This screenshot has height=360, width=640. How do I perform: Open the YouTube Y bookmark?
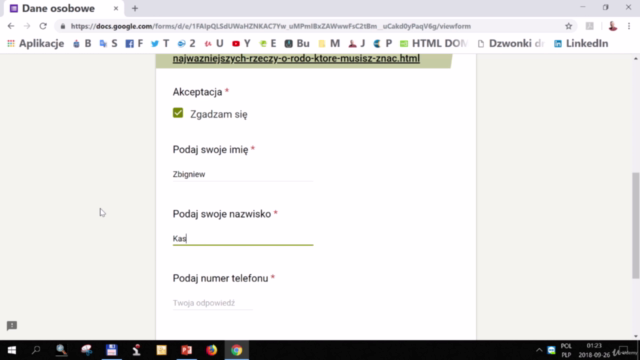click(x=241, y=43)
